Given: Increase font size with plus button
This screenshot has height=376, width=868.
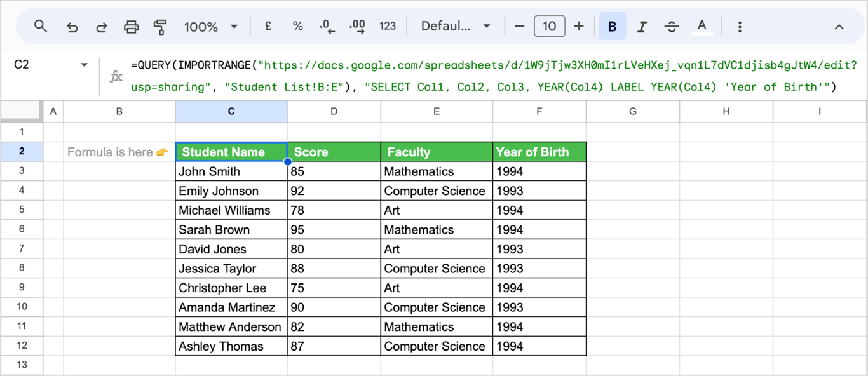Looking at the screenshot, I should pyautogui.click(x=579, y=27).
